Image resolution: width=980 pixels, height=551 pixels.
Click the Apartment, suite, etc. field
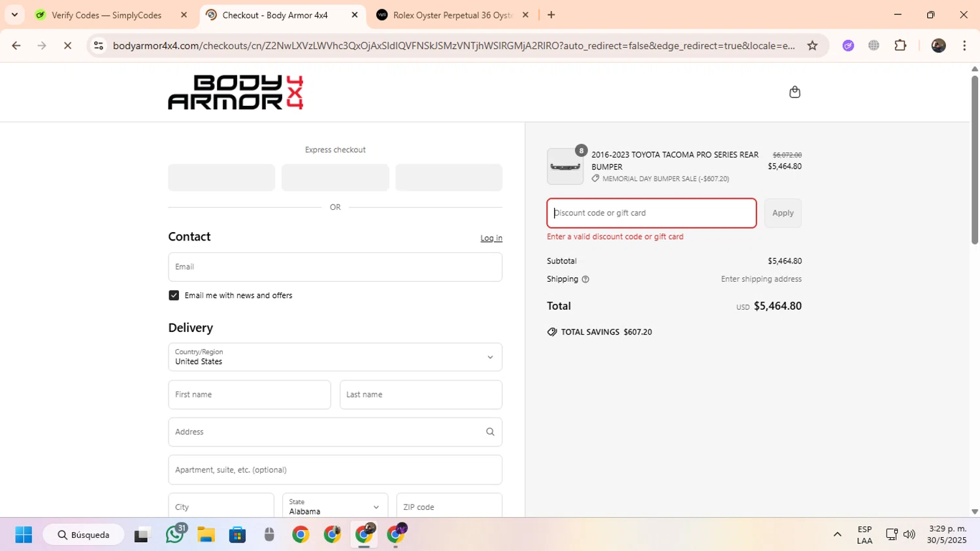click(335, 469)
